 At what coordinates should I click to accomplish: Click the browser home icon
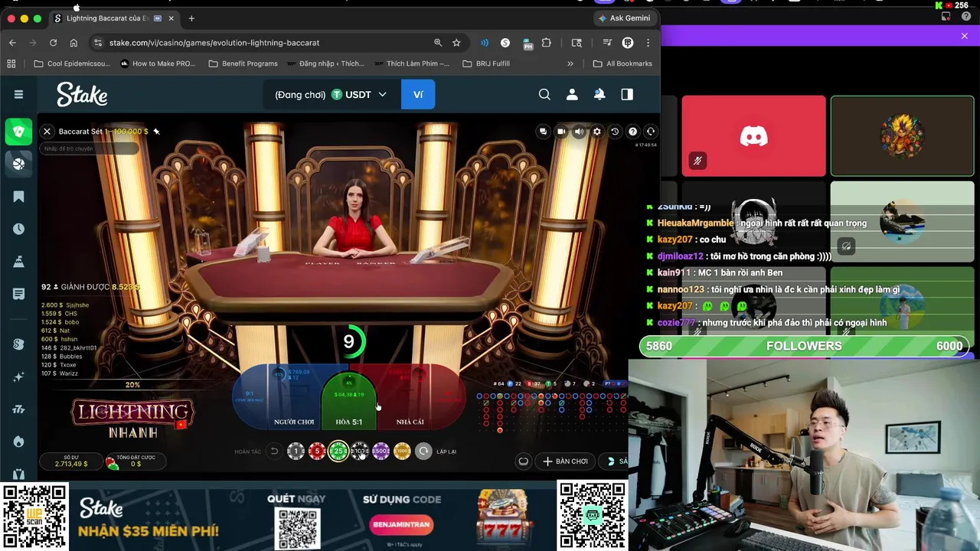pyautogui.click(x=73, y=43)
